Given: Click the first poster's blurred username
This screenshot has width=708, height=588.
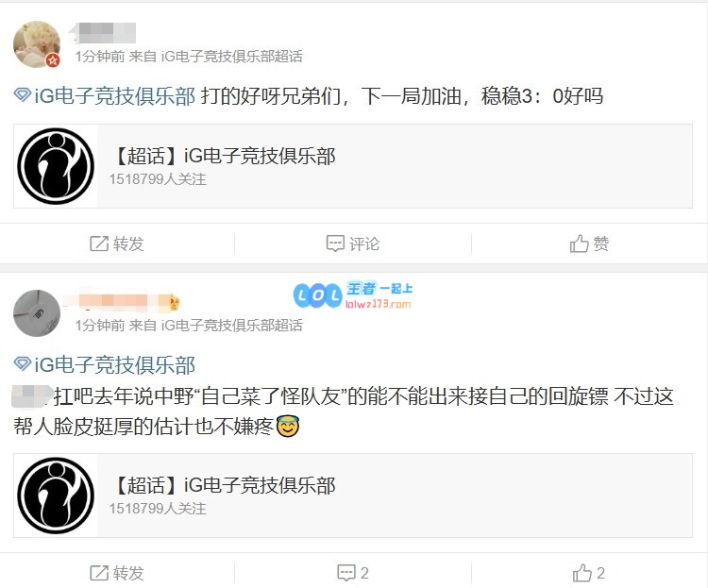Looking at the screenshot, I should pyautogui.click(x=103, y=33).
